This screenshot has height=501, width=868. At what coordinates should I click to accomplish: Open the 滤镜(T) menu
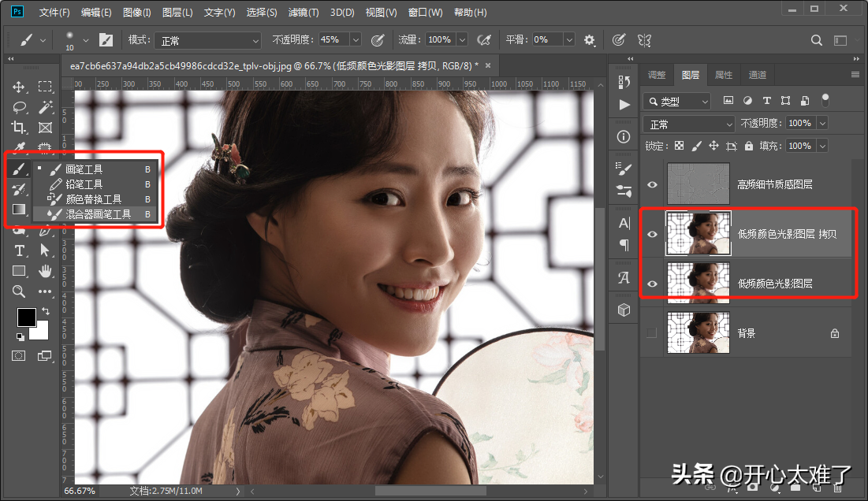point(304,12)
